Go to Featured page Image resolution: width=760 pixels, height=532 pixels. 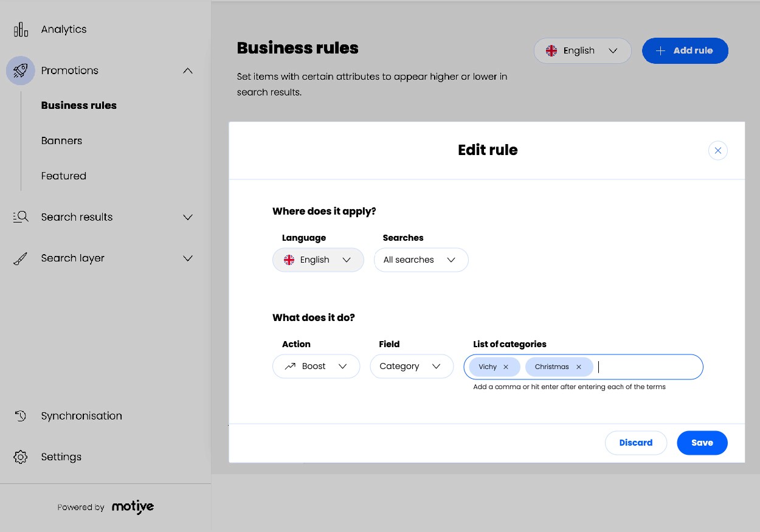pyautogui.click(x=64, y=176)
